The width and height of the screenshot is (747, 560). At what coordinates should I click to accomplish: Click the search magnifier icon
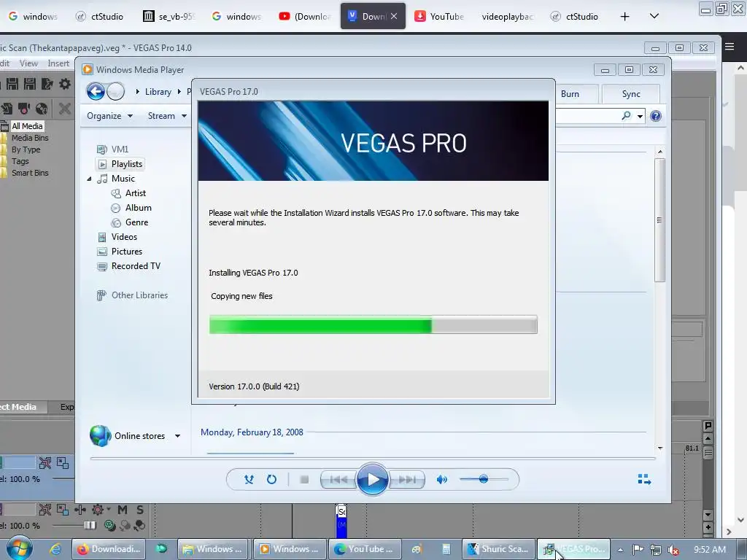point(626,116)
